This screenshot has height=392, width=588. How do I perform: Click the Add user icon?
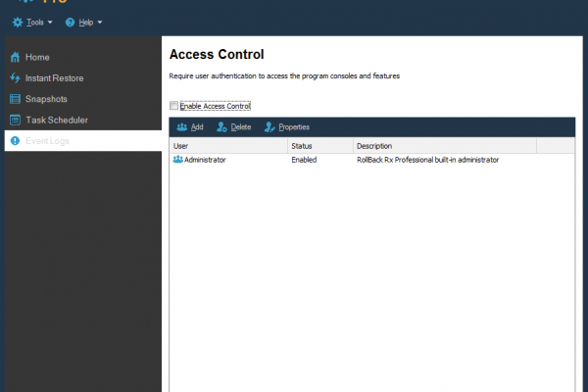tap(182, 127)
